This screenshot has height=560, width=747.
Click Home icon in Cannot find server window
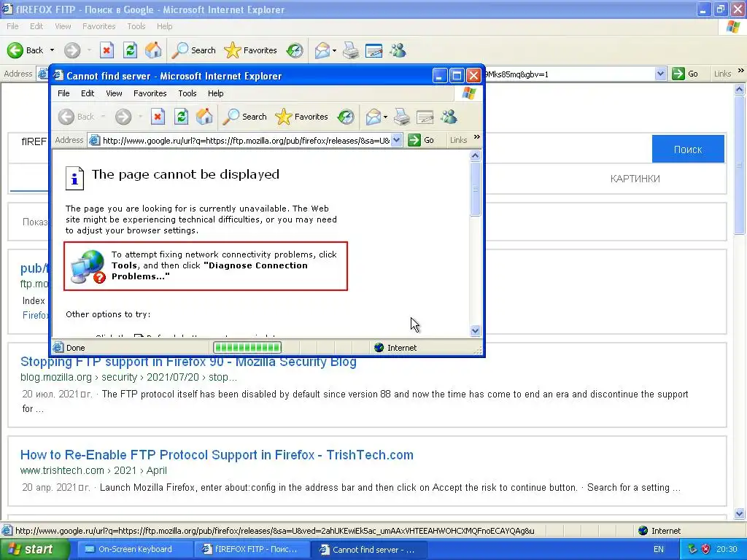click(x=204, y=117)
